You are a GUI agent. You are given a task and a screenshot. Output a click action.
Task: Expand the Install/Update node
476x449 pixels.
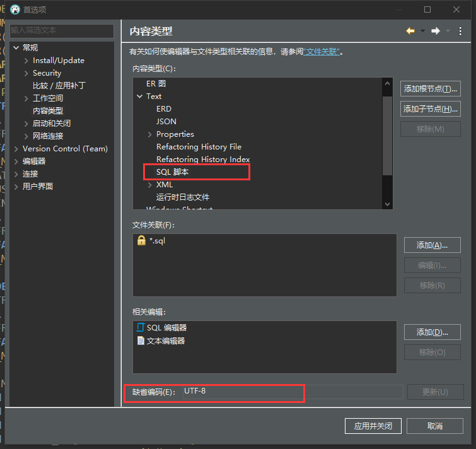(26, 61)
